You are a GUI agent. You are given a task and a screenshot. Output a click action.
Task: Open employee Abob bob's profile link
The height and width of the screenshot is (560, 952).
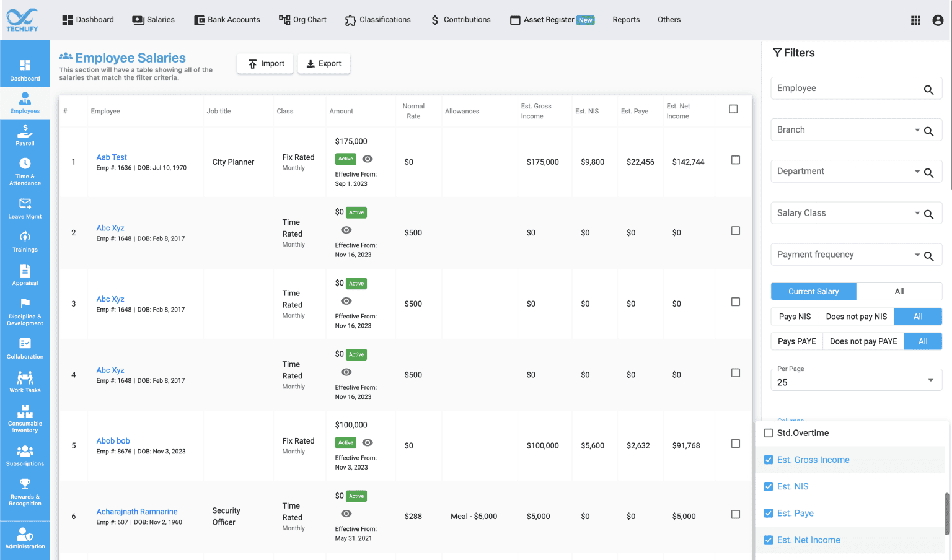113,440
